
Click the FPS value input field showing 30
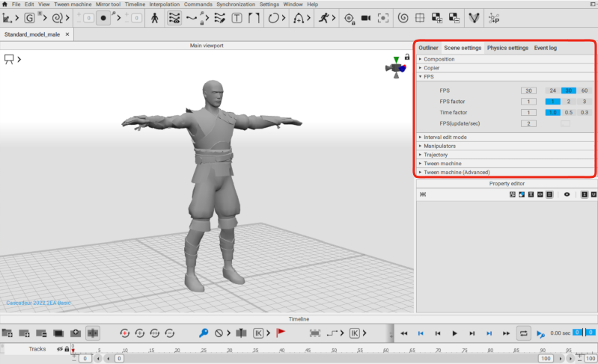pyautogui.click(x=528, y=90)
